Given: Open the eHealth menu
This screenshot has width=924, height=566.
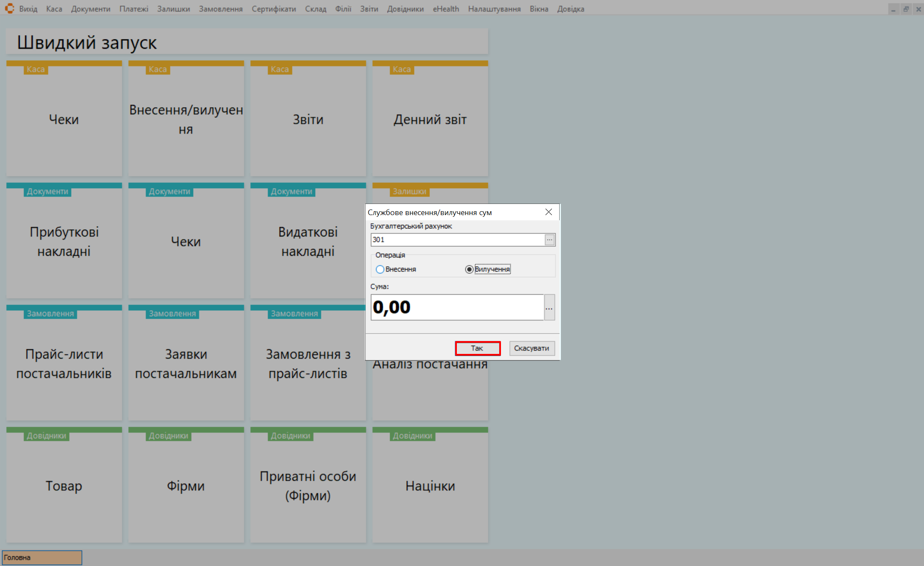Looking at the screenshot, I should click(445, 9).
